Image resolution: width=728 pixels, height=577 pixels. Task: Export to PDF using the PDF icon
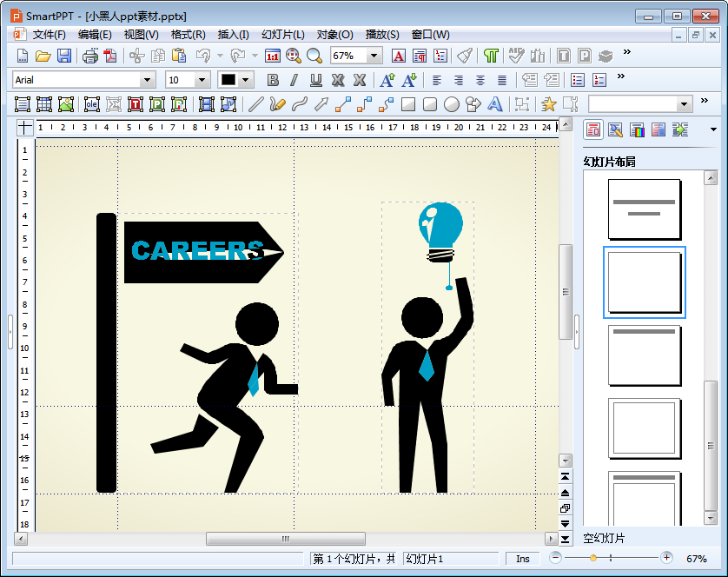tap(110, 56)
